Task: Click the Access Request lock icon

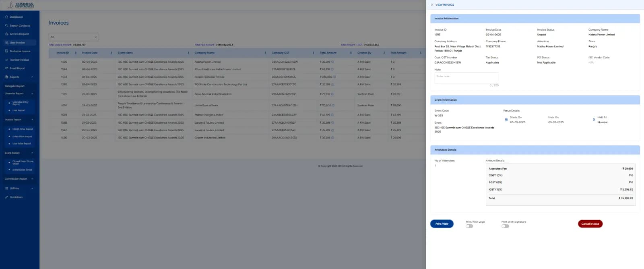Action: (6, 34)
